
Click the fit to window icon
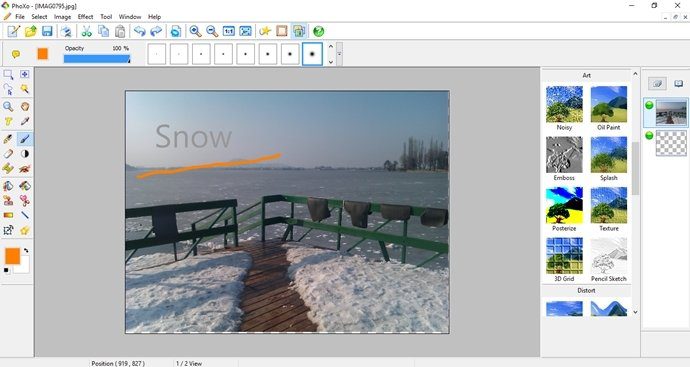point(246,31)
